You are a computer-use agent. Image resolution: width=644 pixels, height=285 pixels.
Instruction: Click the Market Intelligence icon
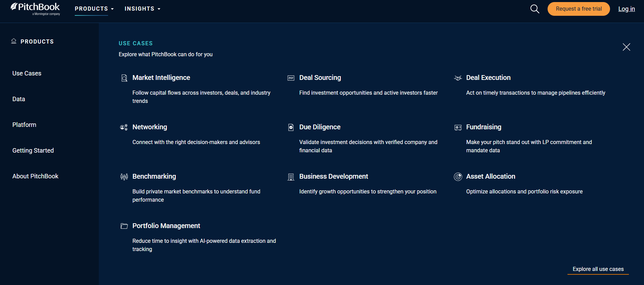[124, 78]
